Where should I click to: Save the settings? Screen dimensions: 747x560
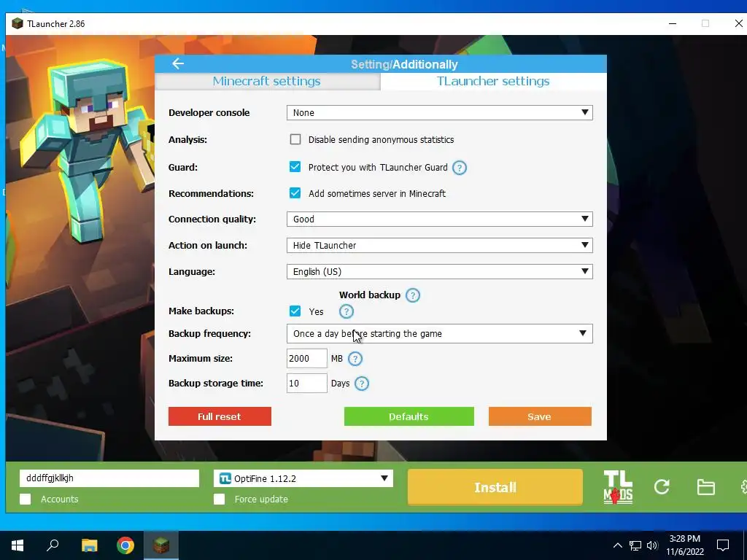pos(540,416)
